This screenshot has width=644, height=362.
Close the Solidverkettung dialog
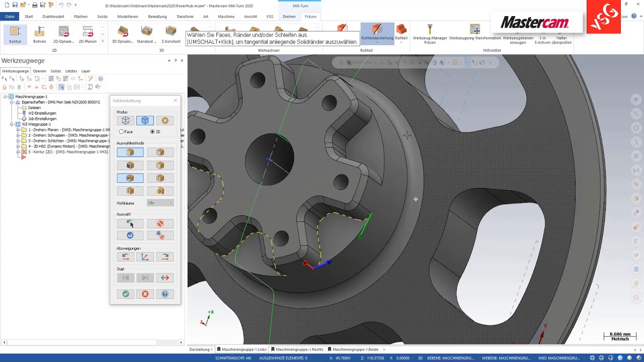pos(175,101)
